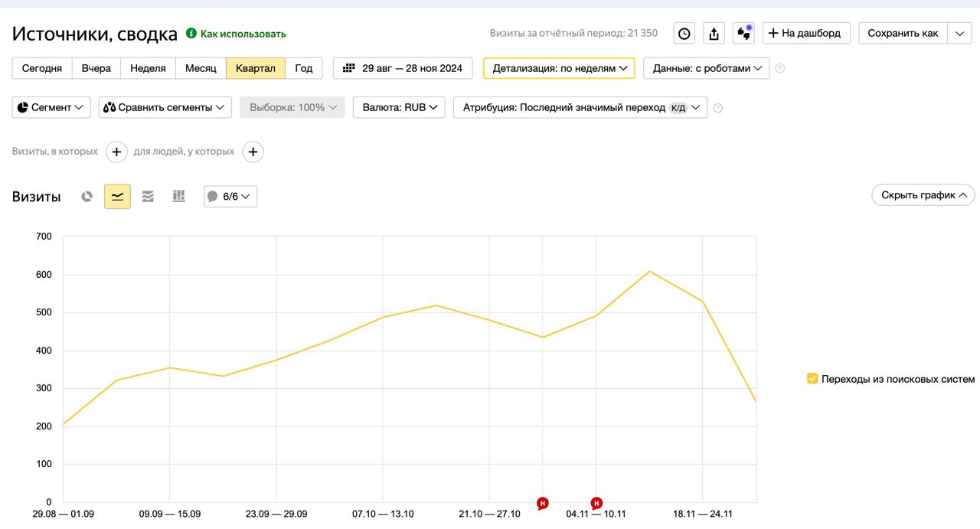Select the 'Вчера' period tab
Viewport: 980px width, 529px height.
coord(96,68)
